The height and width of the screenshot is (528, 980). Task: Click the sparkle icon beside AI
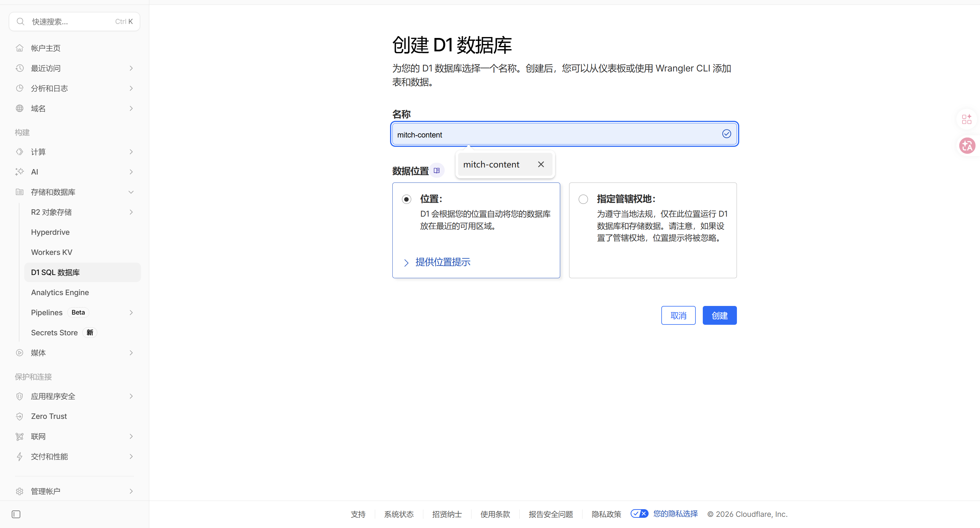coord(19,172)
